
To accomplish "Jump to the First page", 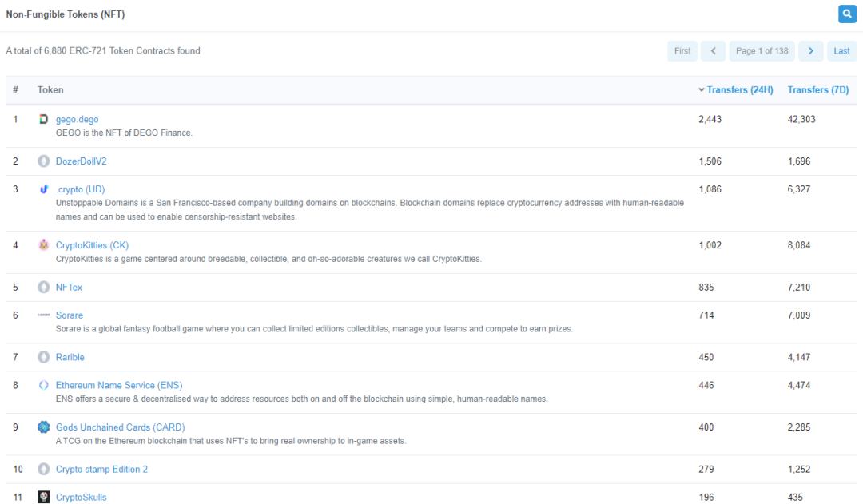I will pos(682,51).
